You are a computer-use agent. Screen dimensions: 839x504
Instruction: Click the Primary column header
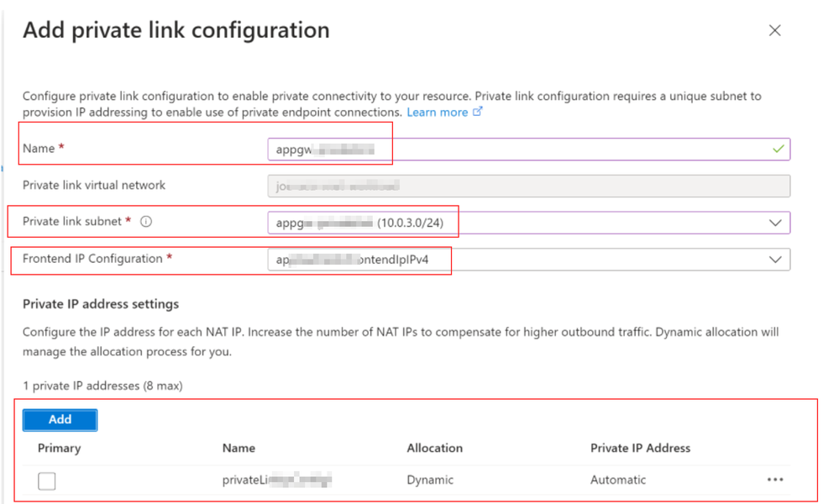(60, 449)
